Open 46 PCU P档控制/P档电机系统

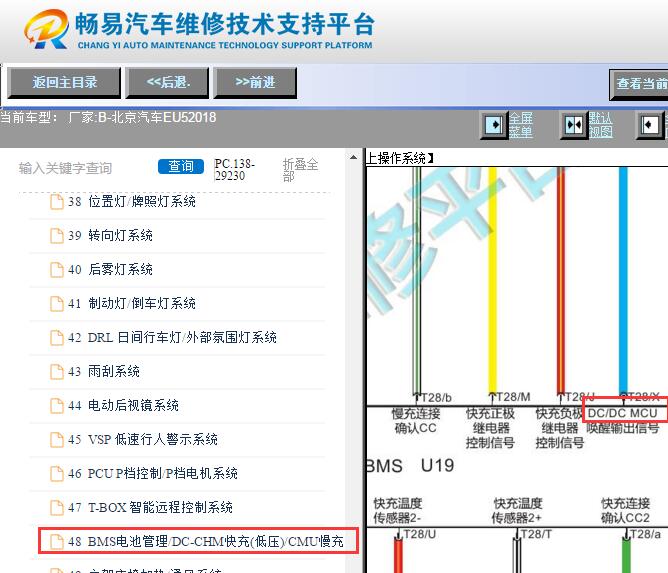(x=162, y=473)
